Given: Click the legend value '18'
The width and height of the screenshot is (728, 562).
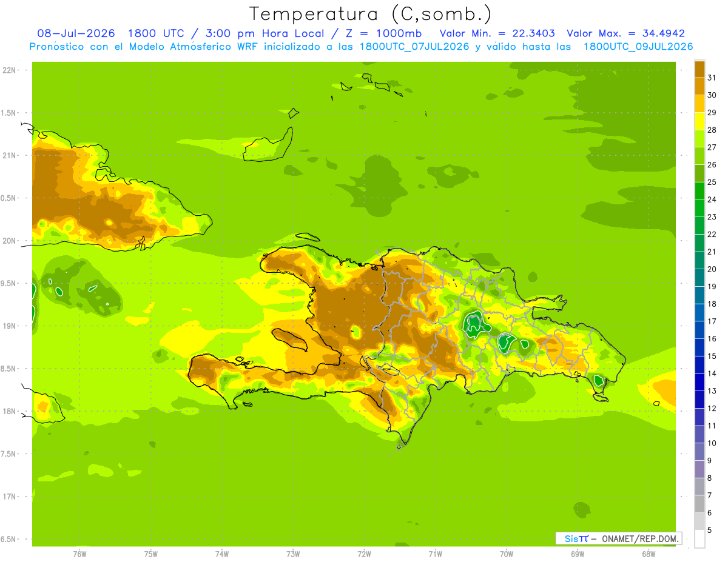Looking at the screenshot, I should 712,304.
